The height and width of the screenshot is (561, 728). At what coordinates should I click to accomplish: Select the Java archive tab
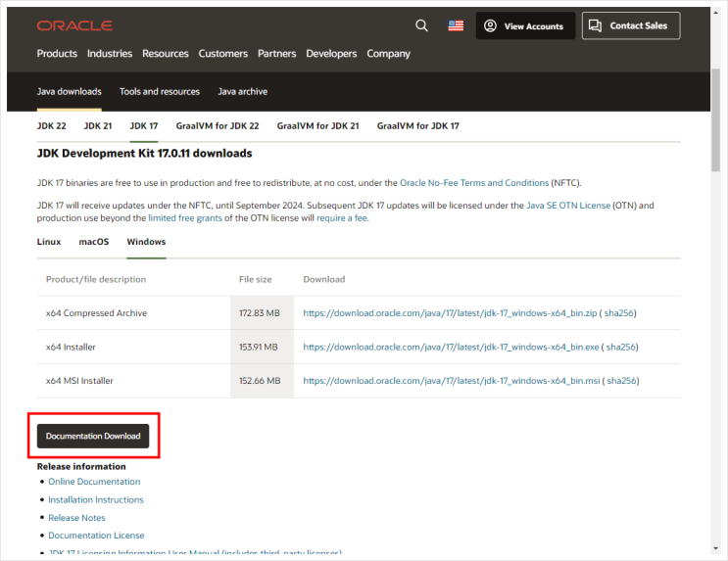coord(243,91)
